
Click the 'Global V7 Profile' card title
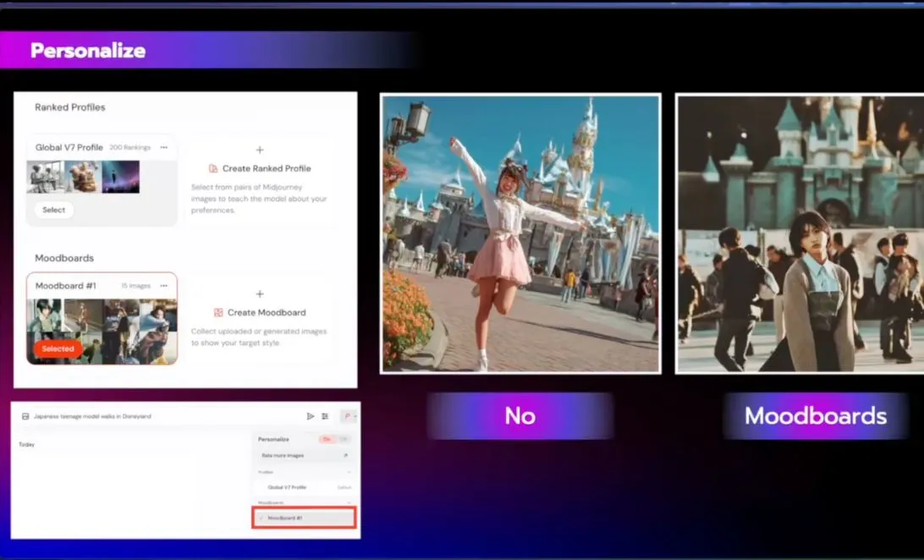69,147
